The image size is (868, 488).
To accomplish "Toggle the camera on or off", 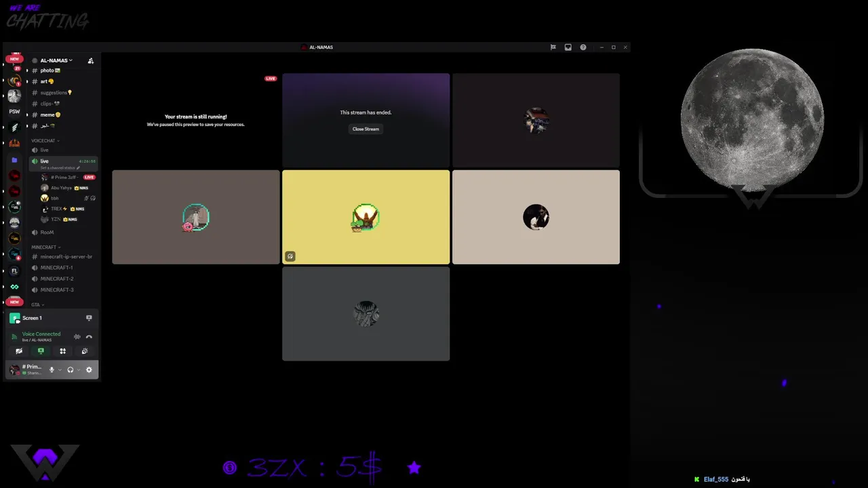I will [19, 351].
